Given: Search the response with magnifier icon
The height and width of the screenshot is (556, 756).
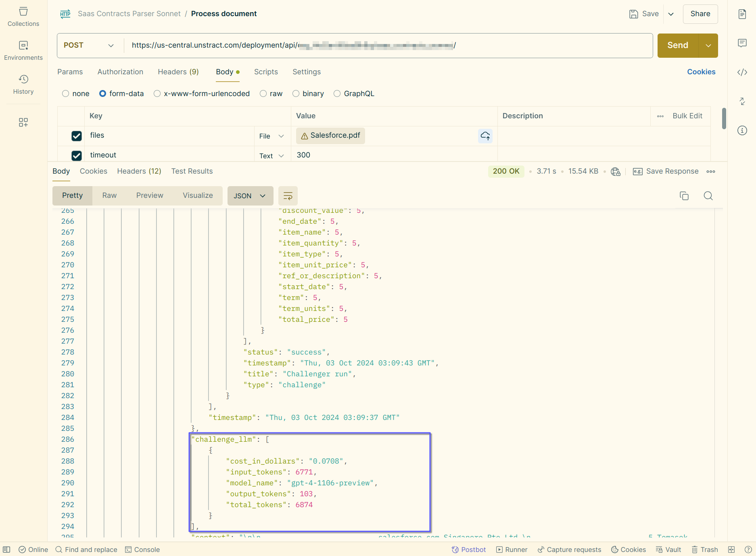Looking at the screenshot, I should pos(708,196).
